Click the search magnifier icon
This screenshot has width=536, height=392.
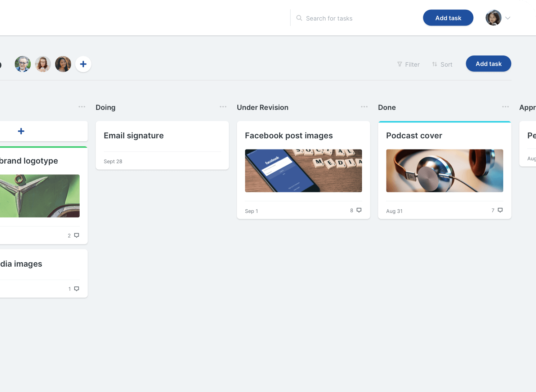pyautogui.click(x=299, y=18)
